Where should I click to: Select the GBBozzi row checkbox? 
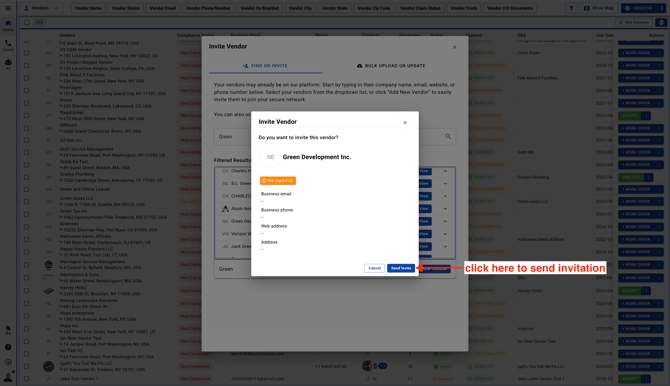click(x=26, y=128)
